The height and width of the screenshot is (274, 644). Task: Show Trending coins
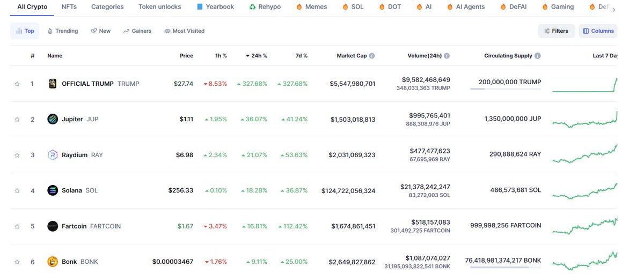point(63,31)
